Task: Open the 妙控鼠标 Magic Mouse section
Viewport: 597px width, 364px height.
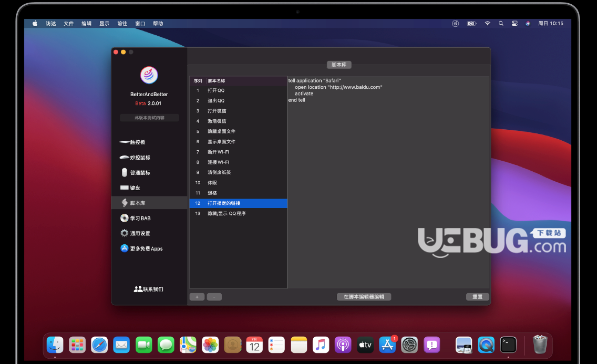Action: point(135,157)
